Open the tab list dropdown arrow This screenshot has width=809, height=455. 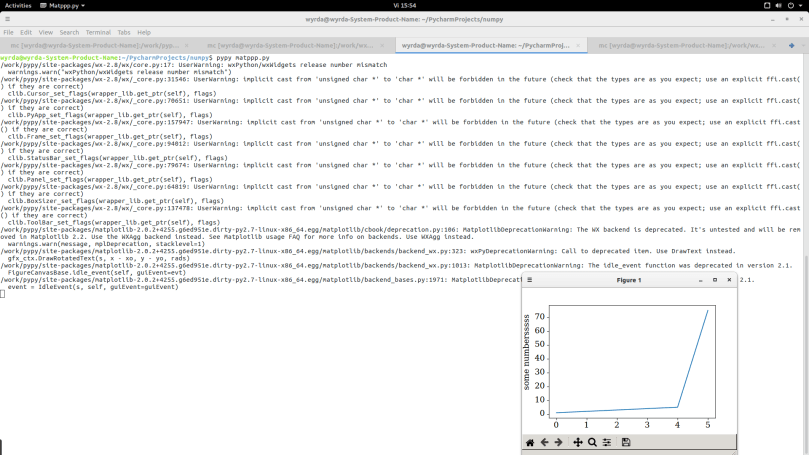coord(803,45)
